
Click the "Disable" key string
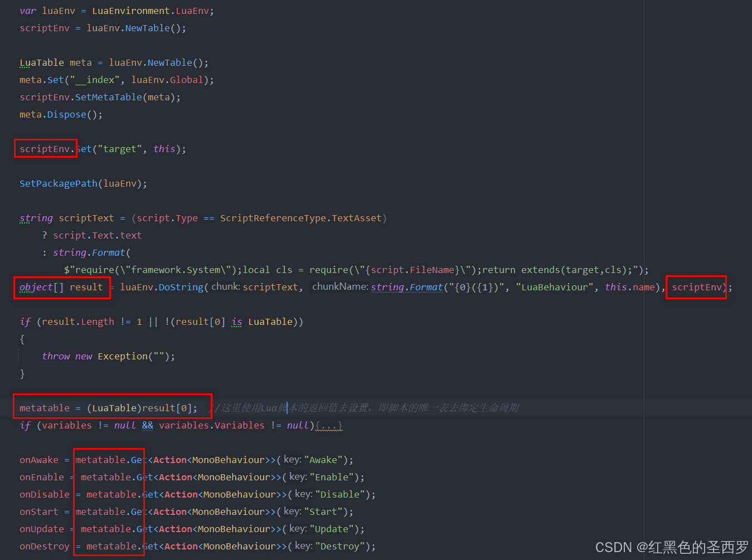click(340, 495)
